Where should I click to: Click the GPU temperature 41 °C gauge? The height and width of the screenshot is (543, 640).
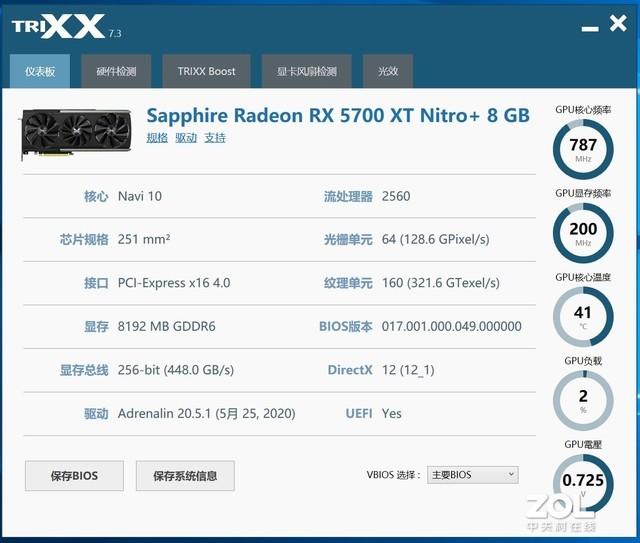583,317
